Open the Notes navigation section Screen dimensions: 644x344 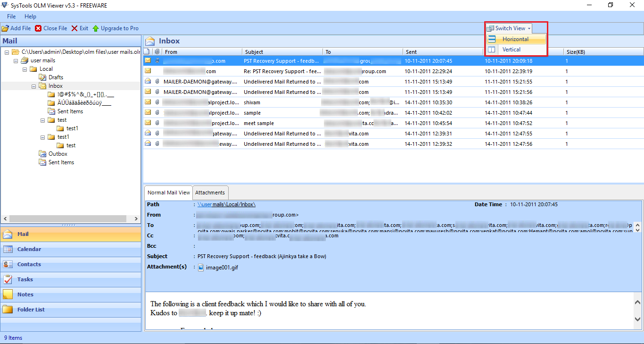[71, 294]
